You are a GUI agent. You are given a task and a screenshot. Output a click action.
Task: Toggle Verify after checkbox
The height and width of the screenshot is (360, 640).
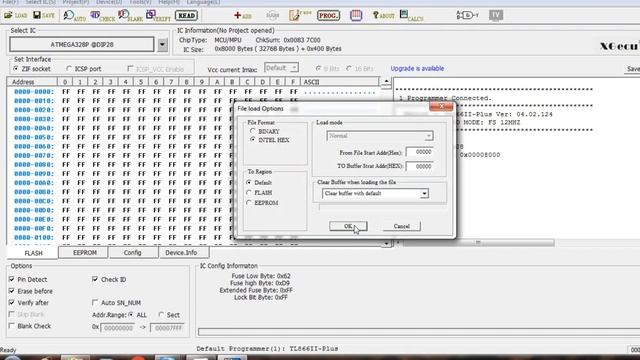pyautogui.click(x=11, y=302)
